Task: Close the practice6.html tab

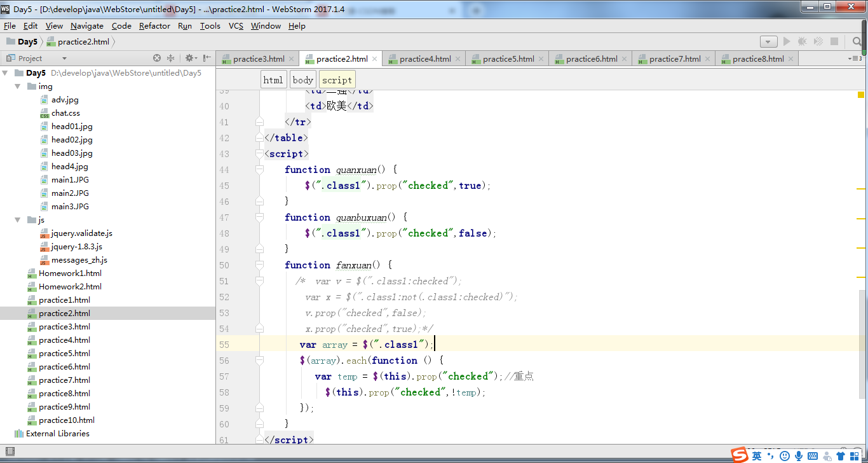Action: [625, 59]
